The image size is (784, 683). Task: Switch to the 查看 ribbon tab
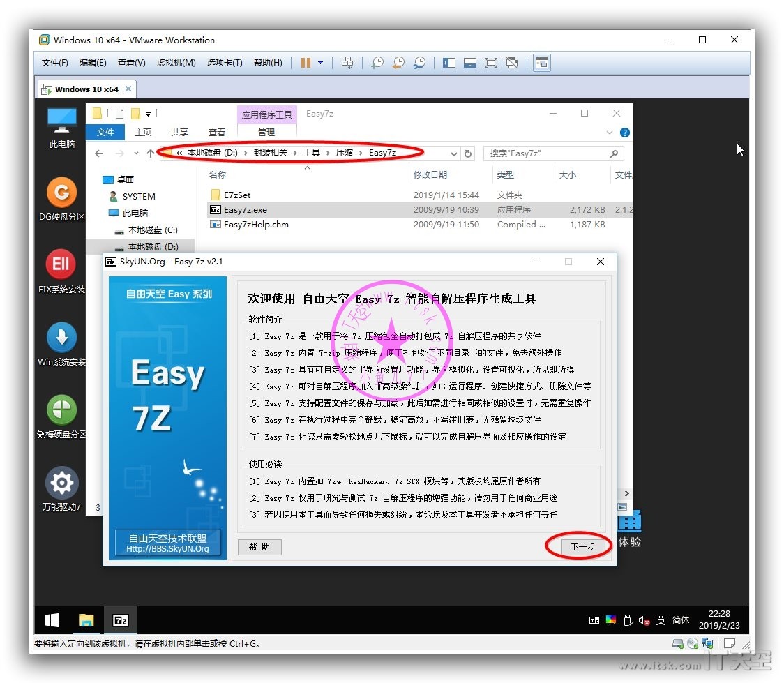pyautogui.click(x=216, y=132)
